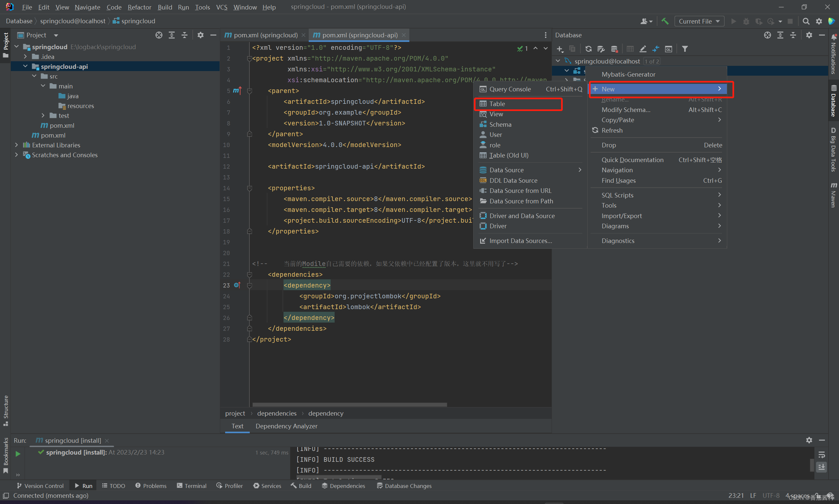839x504 pixels.
Task: Click the Search Everywhere magnifier icon
Action: click(806, 21)
